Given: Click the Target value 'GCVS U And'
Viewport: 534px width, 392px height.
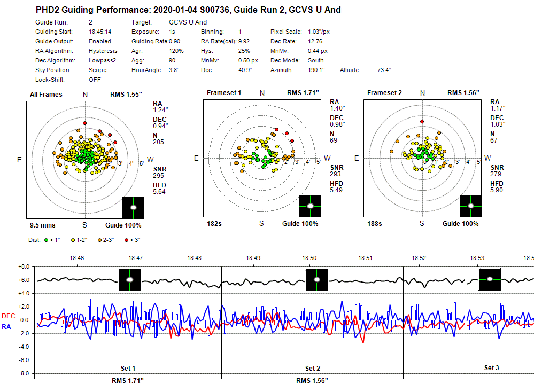Looking at the screenshot, I should pos(188,22).
